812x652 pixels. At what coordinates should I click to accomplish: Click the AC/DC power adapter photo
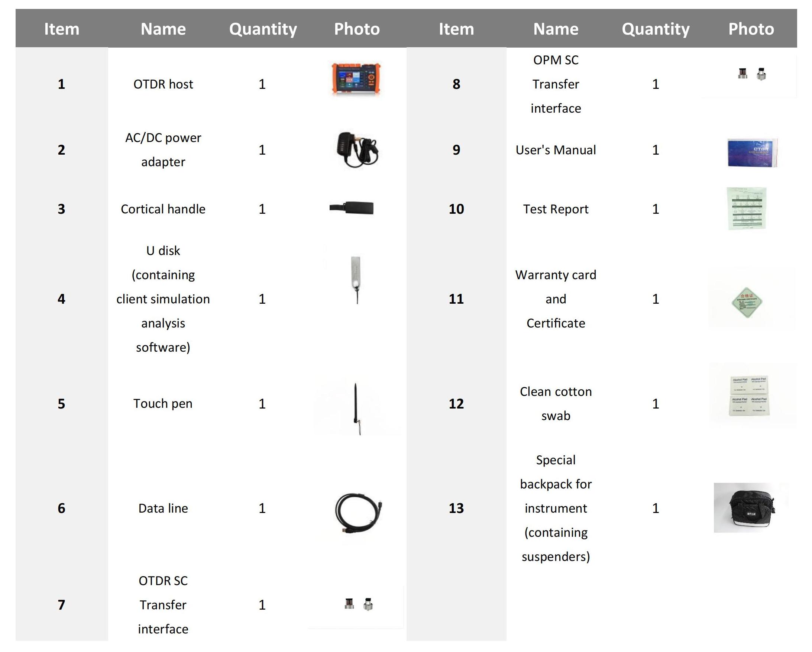pos(357,149)
